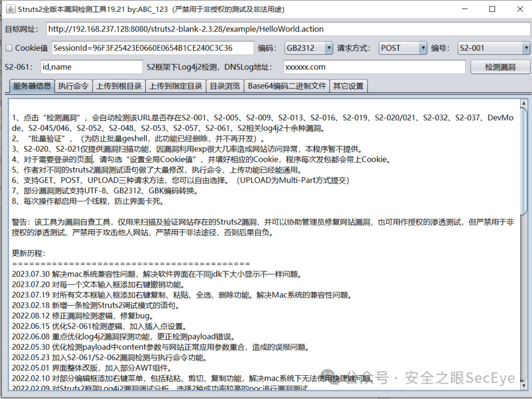Open the 请求方式 POST dropdown
Image resolution: width=532 pixels, height=399 pixels.
[x=403, y=48]
